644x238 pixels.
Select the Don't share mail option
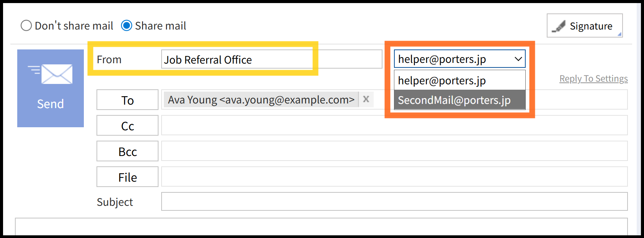coord(26,26)
